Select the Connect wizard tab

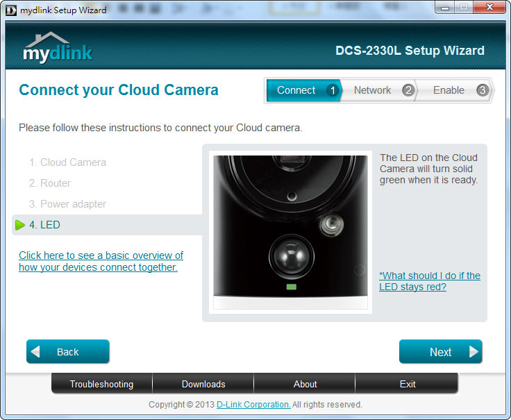tap(296, 90)
